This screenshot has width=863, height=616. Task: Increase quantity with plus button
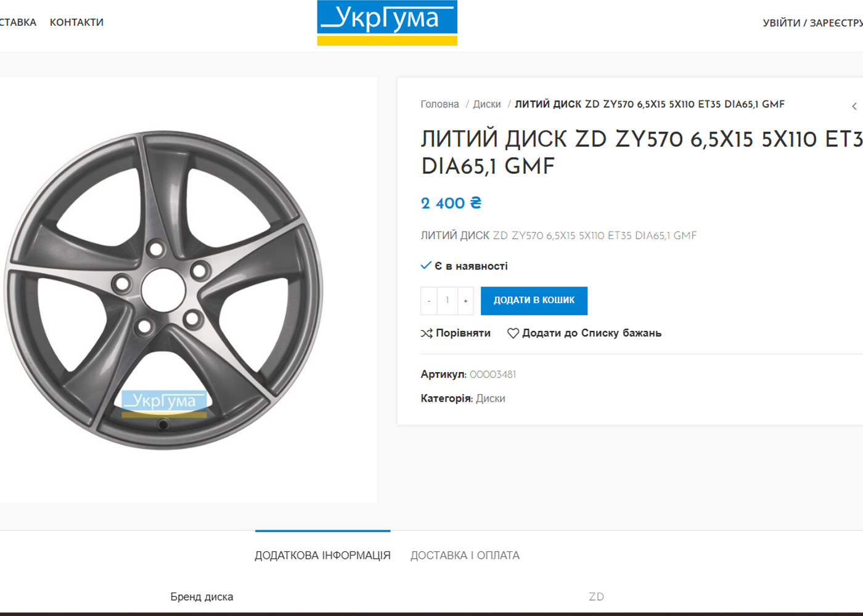click(465, 301)
